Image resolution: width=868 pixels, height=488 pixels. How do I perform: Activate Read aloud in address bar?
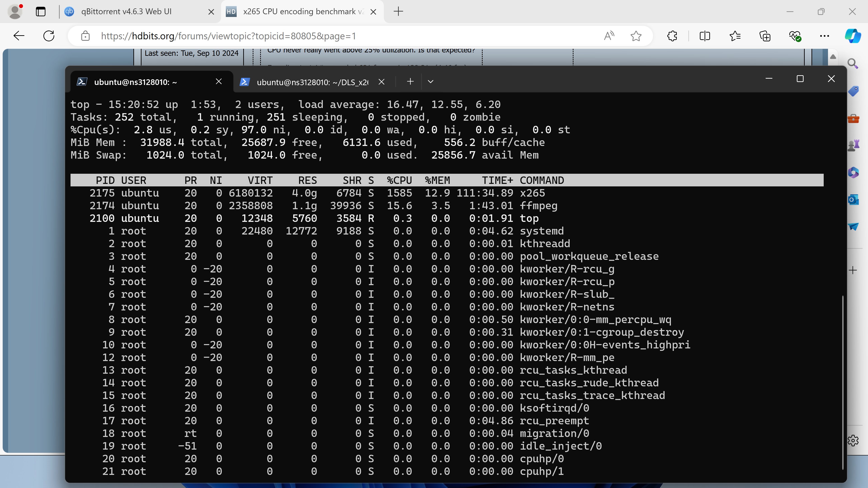click(x=609, y=36)
